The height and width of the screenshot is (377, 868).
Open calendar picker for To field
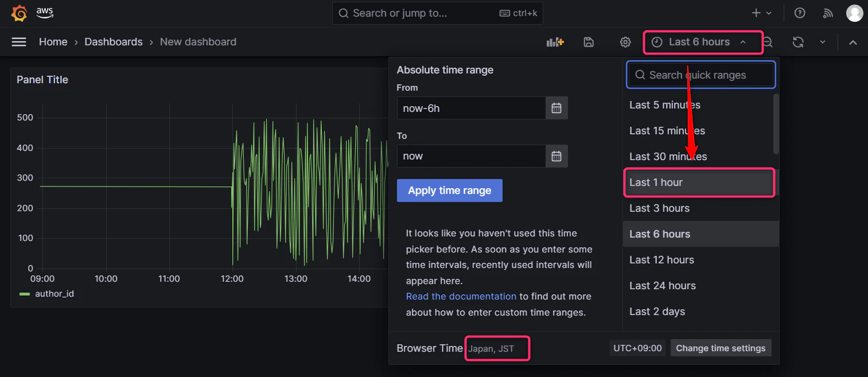click(x=556, y=156)
